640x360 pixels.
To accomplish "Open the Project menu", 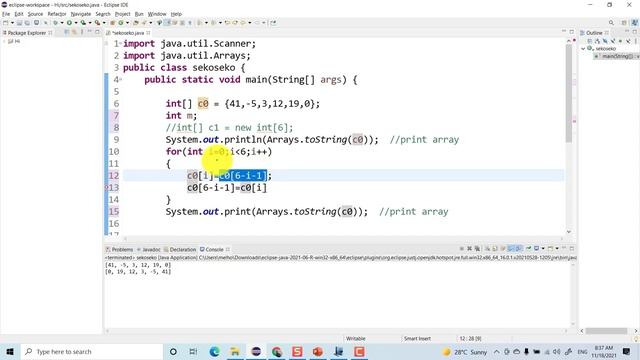I will click(x=122, y=14).
